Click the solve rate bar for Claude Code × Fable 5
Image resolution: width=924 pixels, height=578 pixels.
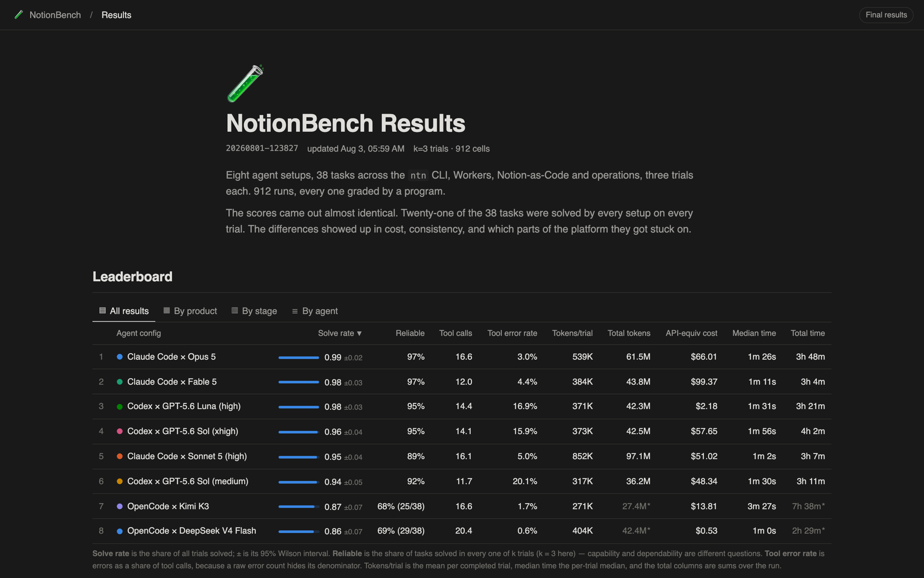pyautogui.click(x=298, y=382)
